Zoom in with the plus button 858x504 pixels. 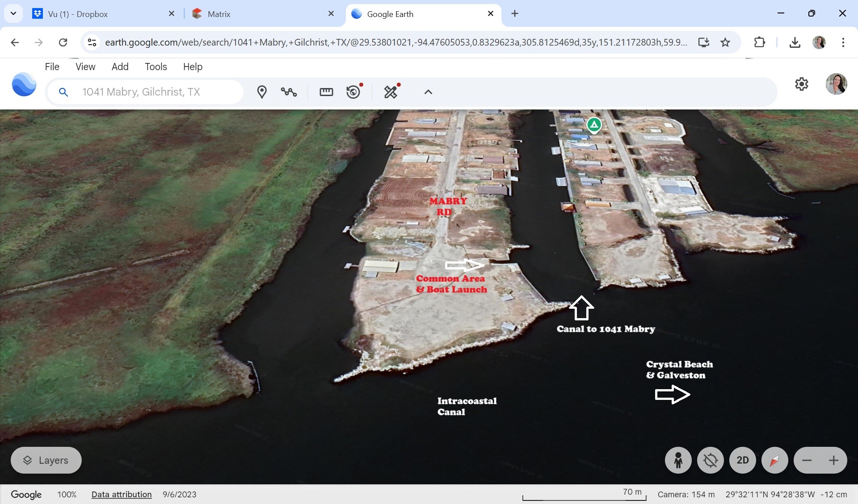pos(833,460)
